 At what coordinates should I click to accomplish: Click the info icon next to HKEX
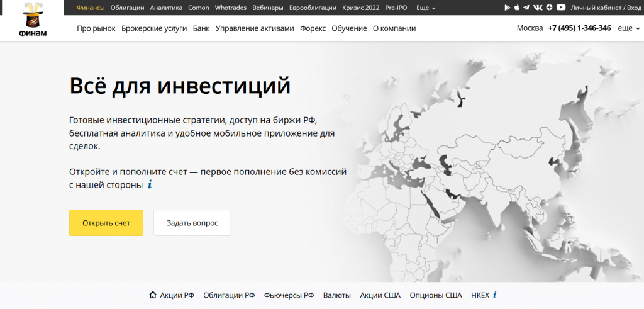pyautogui.click(x=495, y=295)
